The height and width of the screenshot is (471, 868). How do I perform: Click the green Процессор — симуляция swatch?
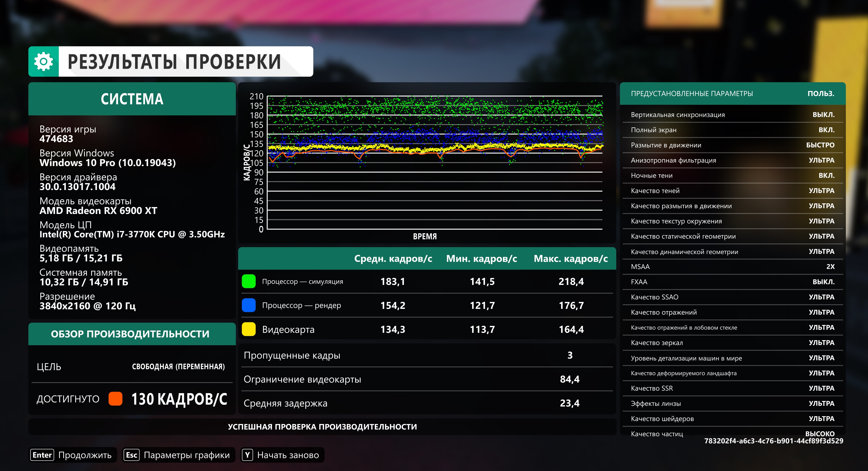coord(249,281)
